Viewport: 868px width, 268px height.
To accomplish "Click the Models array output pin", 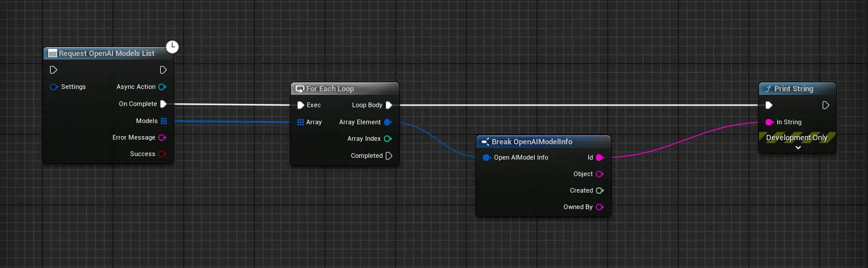I will 164,121.
